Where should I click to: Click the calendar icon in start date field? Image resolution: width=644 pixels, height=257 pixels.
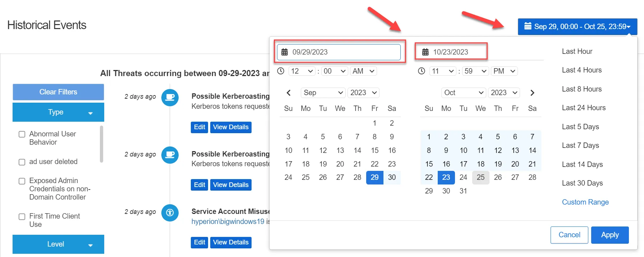pyautogui.click(x=284, y=52)
